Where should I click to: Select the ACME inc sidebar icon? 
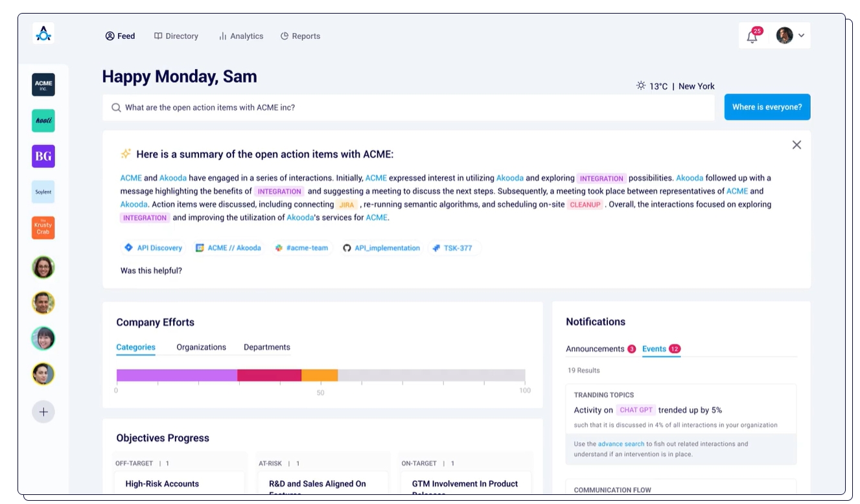(x=43, y=85)
